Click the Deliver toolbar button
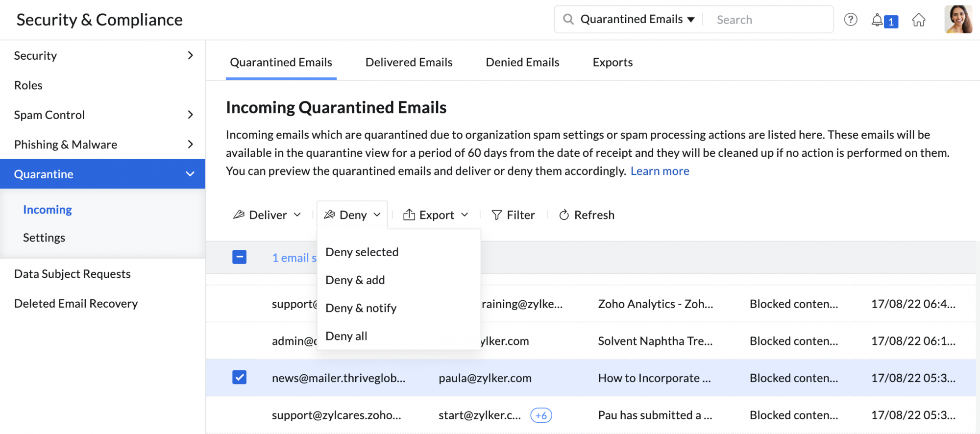Screen dimensions: 980x434 (x=267, y=215)
